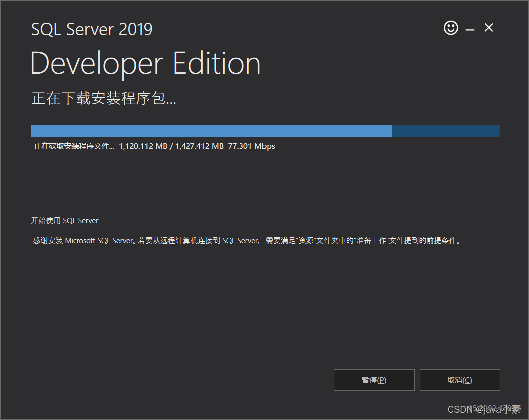Click the SQL Server 2019 title text
Screen dimensions: 529x420
point(92,29)
